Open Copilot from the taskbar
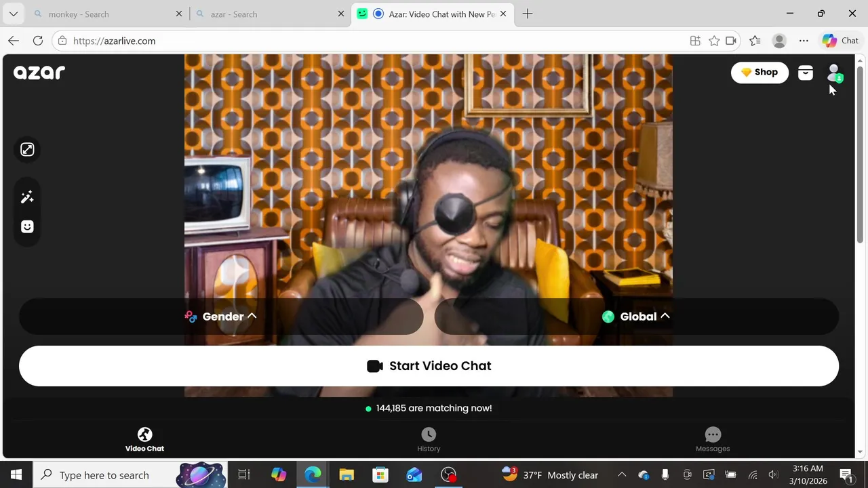868x488 pixels. point(279,474)
